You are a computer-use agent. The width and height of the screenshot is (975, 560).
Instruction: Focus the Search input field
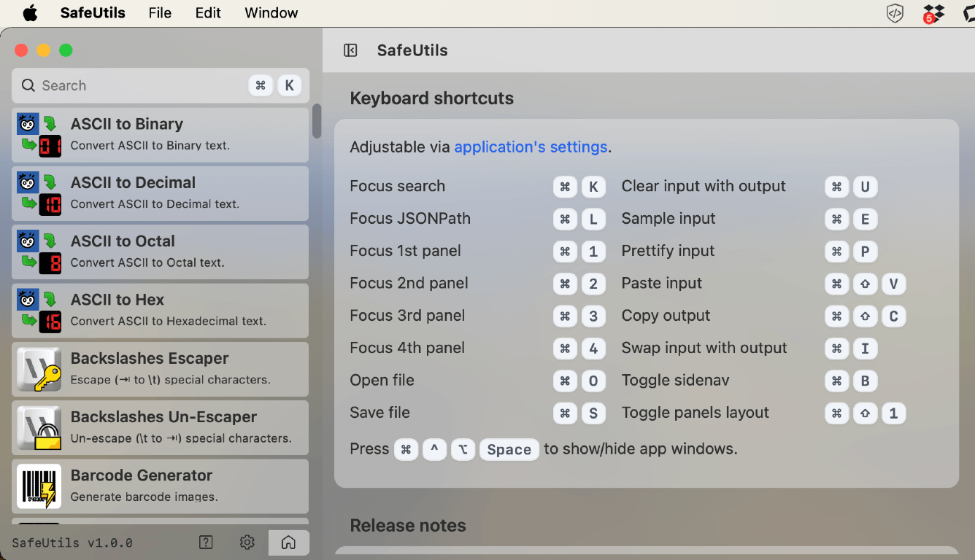click(161, 85)
